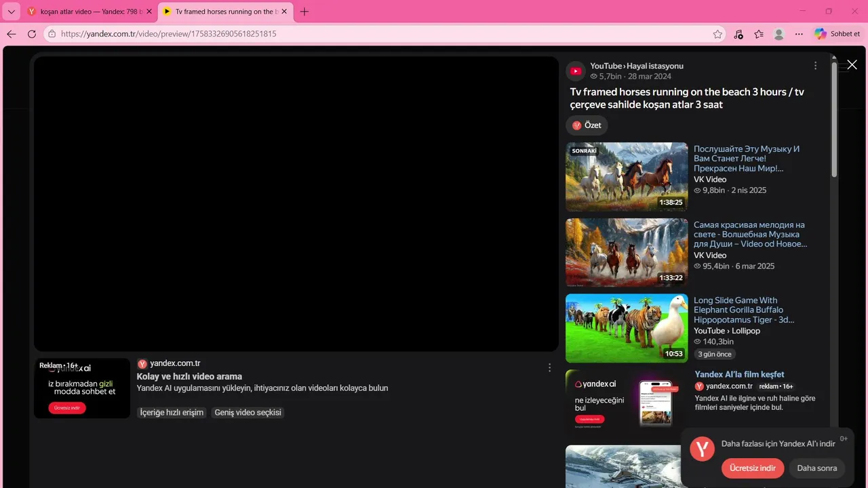This screenshot has width=868, height=488.
Task: Add this page to favorites star
Action: coord(717,34)
